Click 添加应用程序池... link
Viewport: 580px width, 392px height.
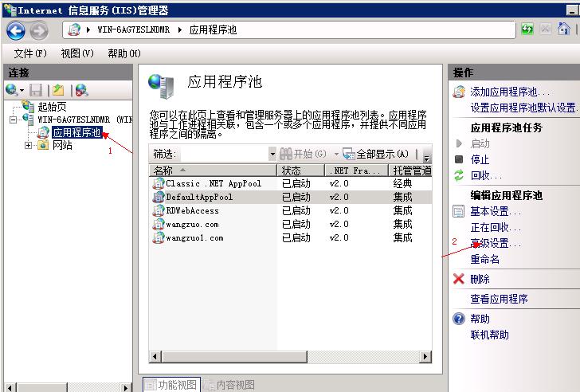[x=510, y=92]
